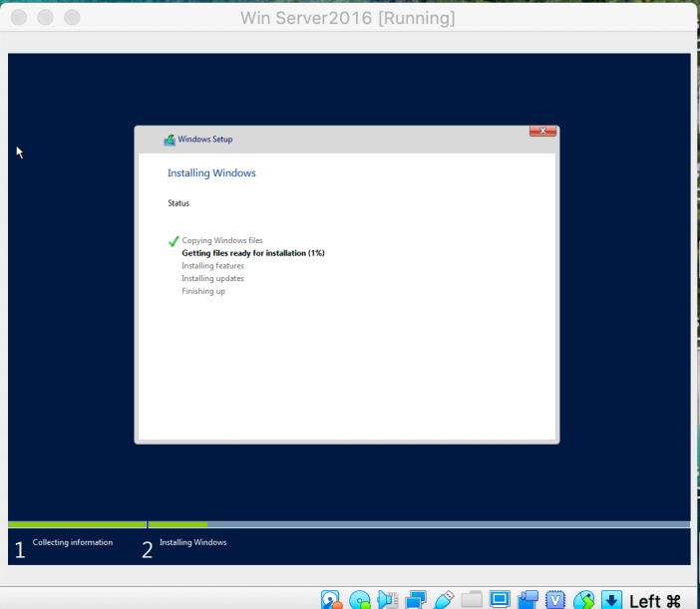This screenshot has width=700, height=609.
Task: Click the Collecting information progress bar
Action: [77, 524]
